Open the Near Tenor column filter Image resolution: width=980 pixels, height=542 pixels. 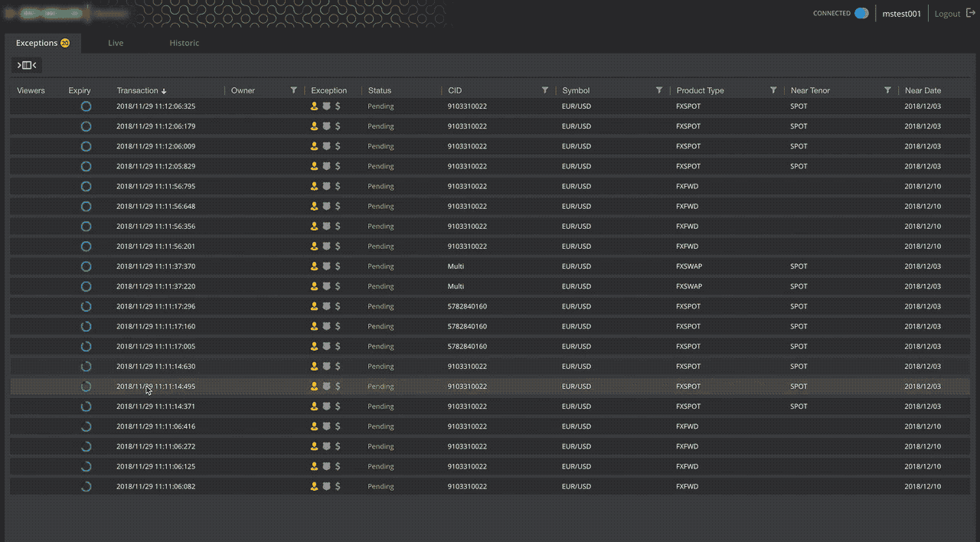(887, 90)
